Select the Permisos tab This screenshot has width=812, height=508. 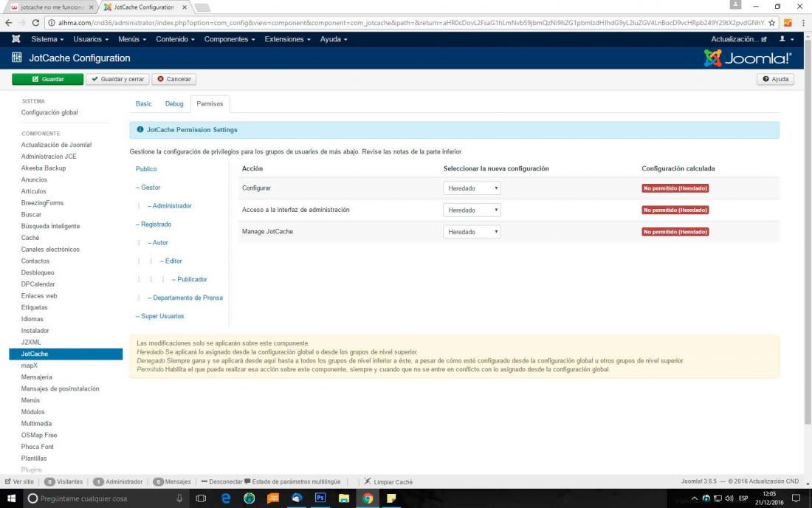point(210,103)
